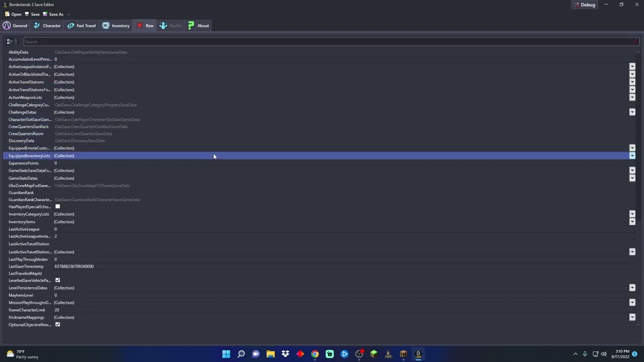The image size is (644, 362).
Task: Select the CrewQuartersGunRack property row
Action: [x=320, y=127]
